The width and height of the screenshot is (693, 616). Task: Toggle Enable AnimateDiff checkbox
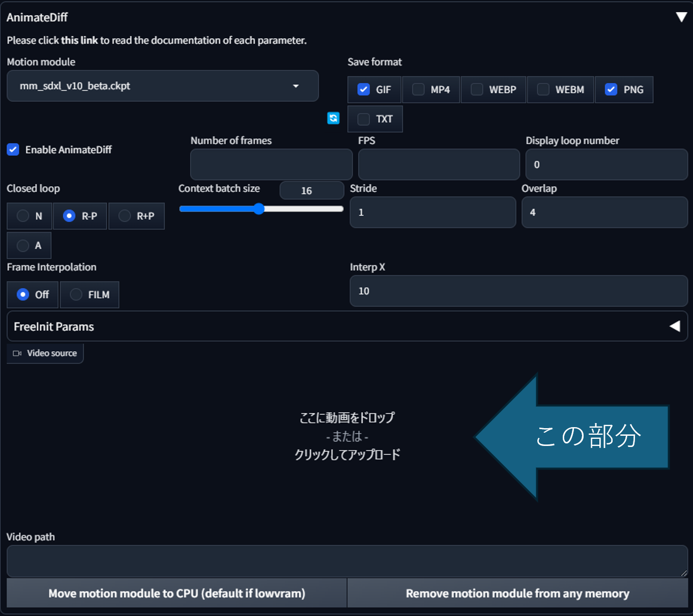(x=13, y=150)
